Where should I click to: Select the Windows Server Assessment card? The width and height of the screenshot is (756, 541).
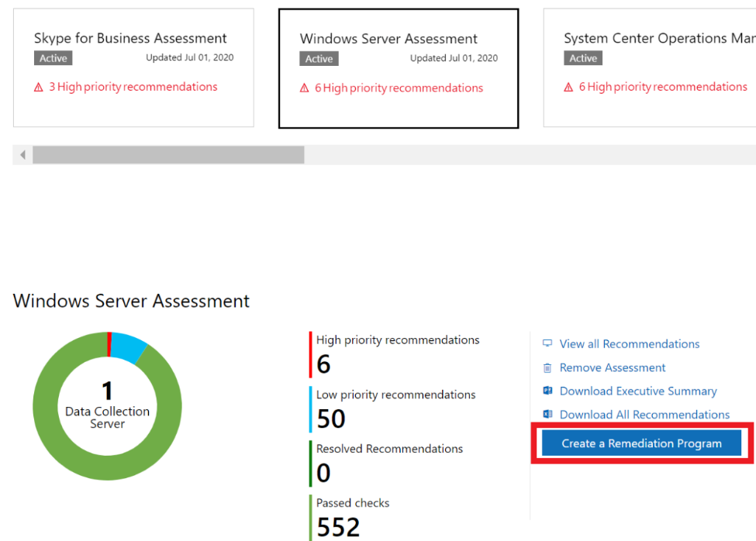399,68
